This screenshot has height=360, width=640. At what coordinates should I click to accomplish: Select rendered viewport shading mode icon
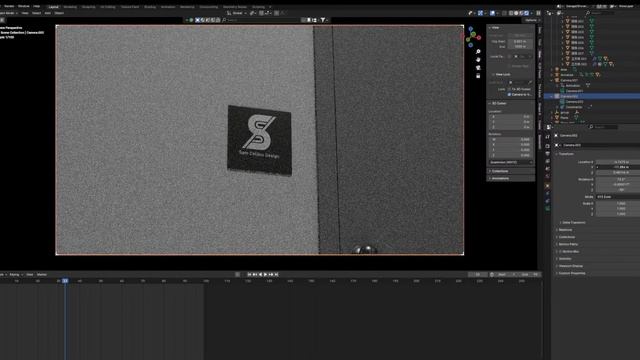point(527,13)
